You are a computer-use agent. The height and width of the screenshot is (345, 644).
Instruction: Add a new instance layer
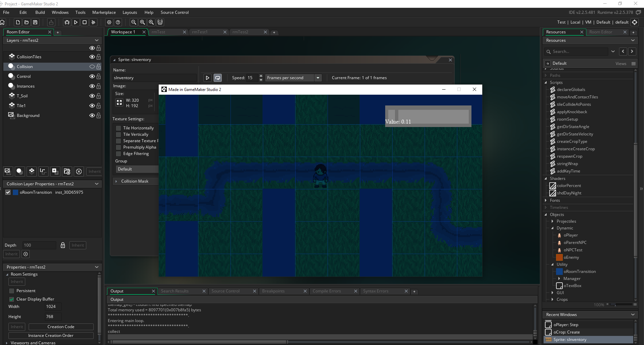coord(20,171)
